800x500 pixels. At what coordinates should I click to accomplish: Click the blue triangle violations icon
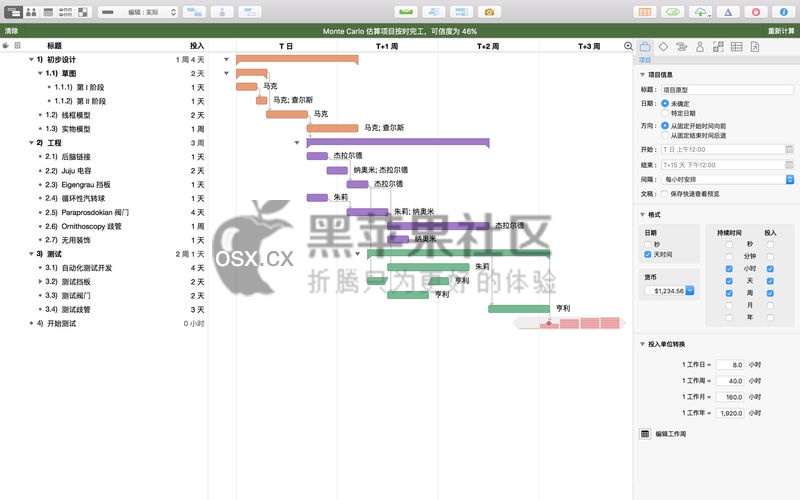(x=728, y=12)
